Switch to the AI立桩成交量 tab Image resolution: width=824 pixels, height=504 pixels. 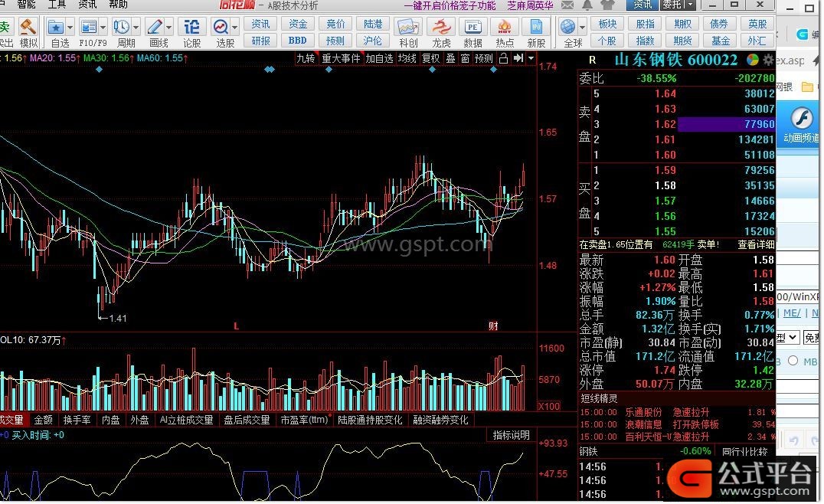coord(187,420)
